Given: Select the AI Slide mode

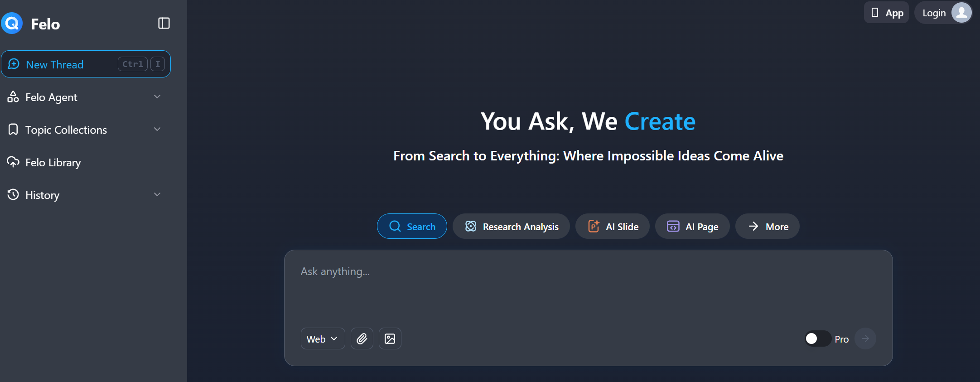Looking at the screenshot, I should [613, 226].
